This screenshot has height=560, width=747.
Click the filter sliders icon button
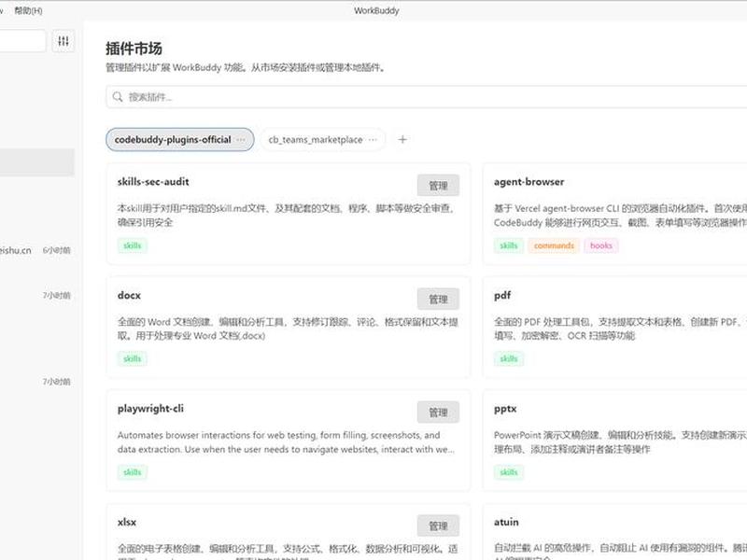[63, 41]
